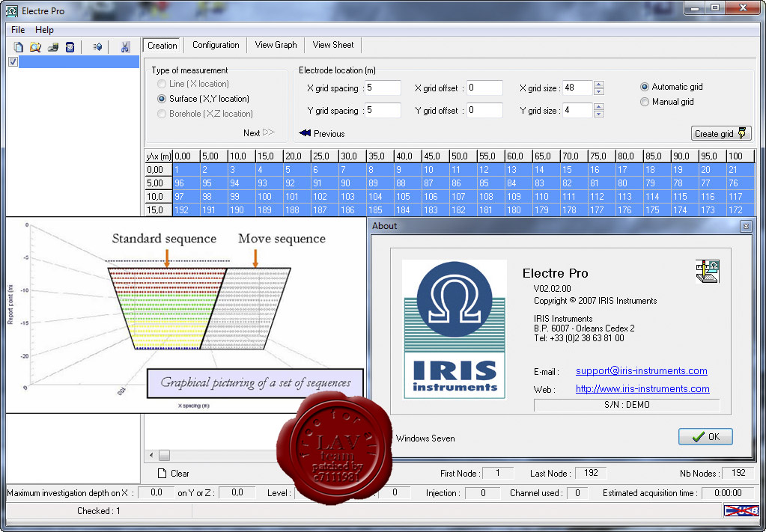The width and height of the screenshot is (766, 532).
Task: Increase X grid size with up arrow
Action: (x=599, y=85)
